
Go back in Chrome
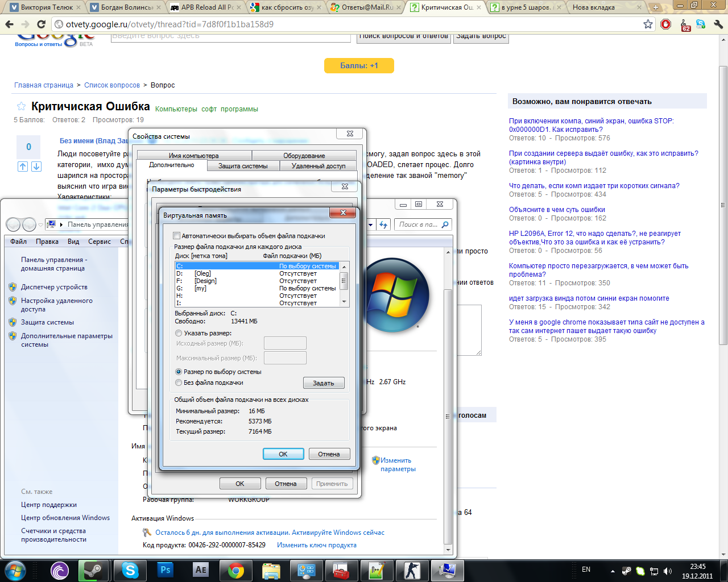coord(9,24)
